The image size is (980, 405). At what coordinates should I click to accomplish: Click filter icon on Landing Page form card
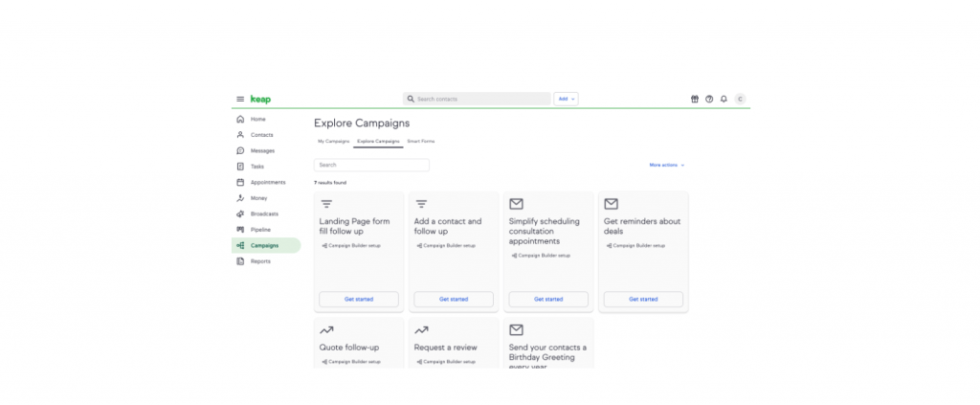click(x=326, y=204)
